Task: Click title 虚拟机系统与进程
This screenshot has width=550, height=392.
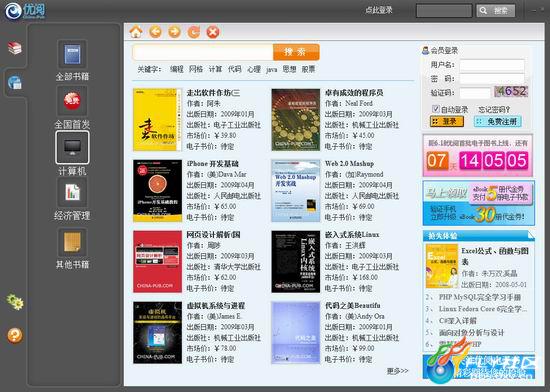Action: (x=215, y=305)
